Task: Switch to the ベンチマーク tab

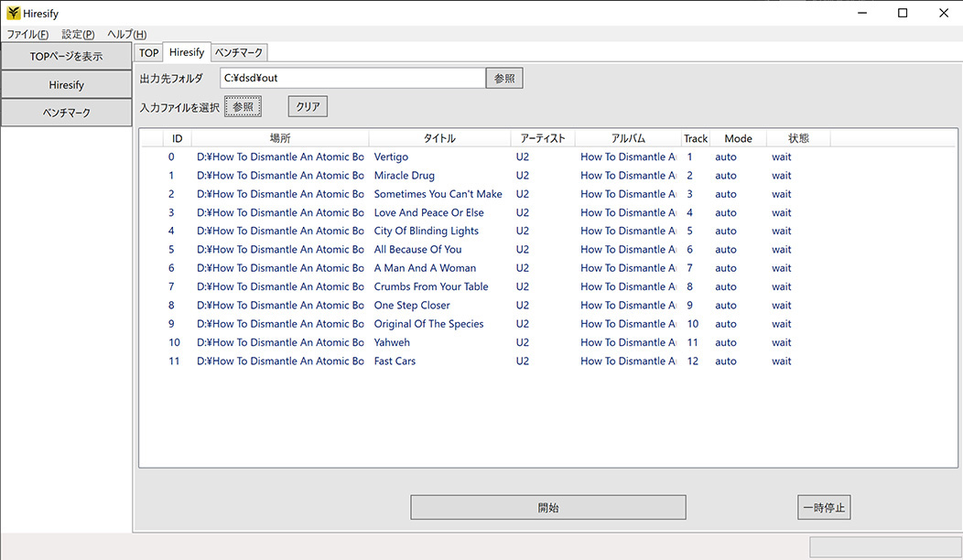Action: coord(239,53)
